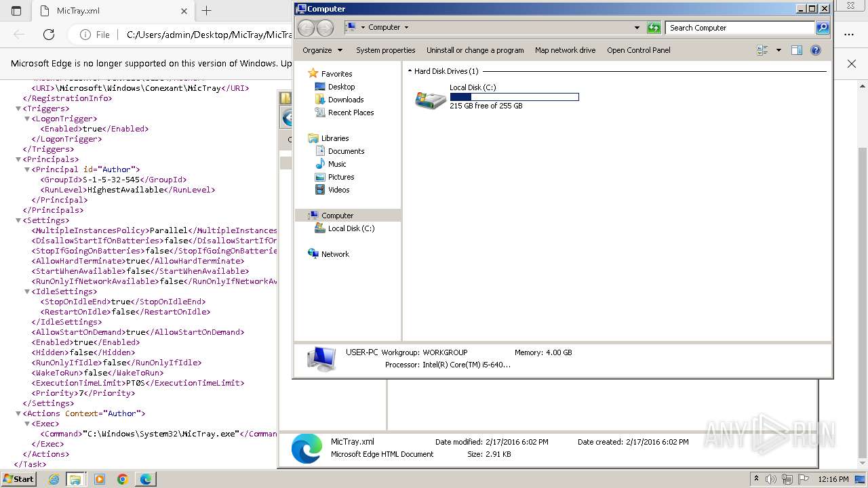The width and height of the screenshot is (868, 488).
Task: Open a new Edge tab
Action: pyautogui.click(x=207, y=11)
